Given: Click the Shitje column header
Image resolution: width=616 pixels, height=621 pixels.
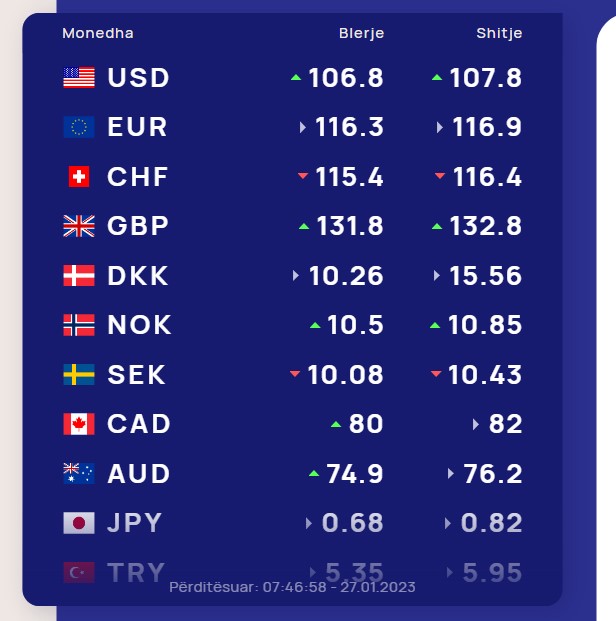Looking at the screenshot, I should click(499, 33).
